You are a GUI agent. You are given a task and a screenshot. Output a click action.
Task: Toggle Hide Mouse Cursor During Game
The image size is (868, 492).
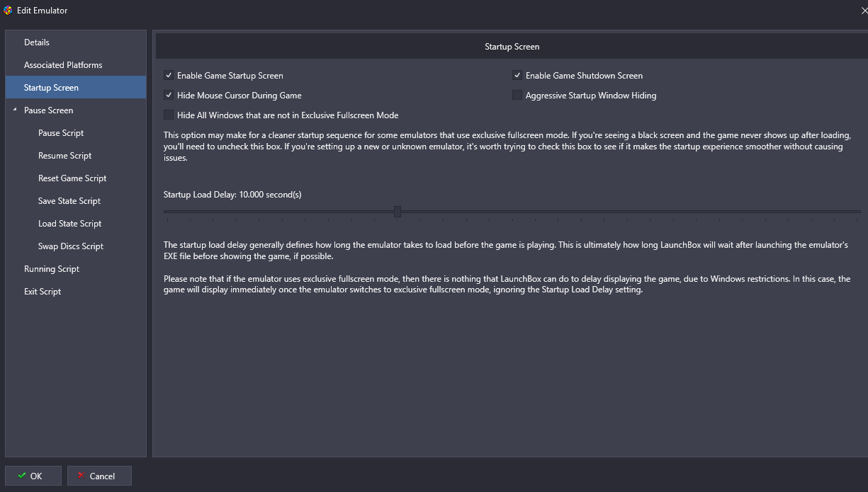(169, 95)
